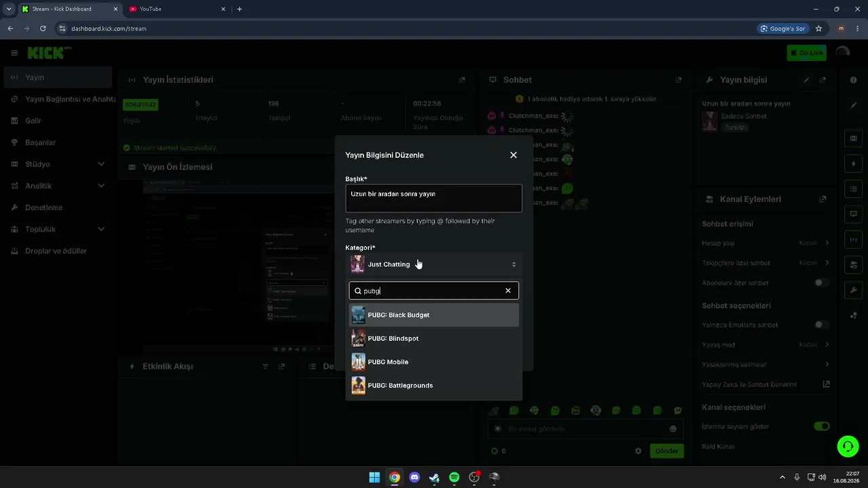Open Yayın Bağlantısı ve Anahtarı page
Viewport: 868px width, 488px height.
(58, 99)
